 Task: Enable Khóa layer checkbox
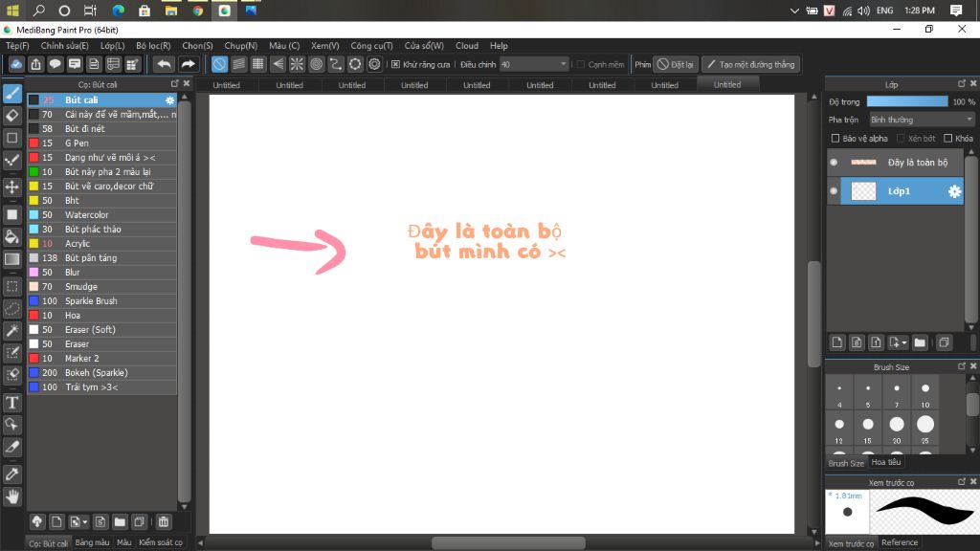948,138
